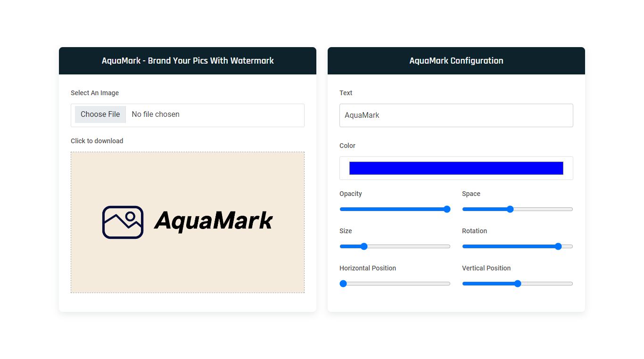Click the "Click to download" label
The width and height of the screenshot is (644, 359).
tap(97, 141)
